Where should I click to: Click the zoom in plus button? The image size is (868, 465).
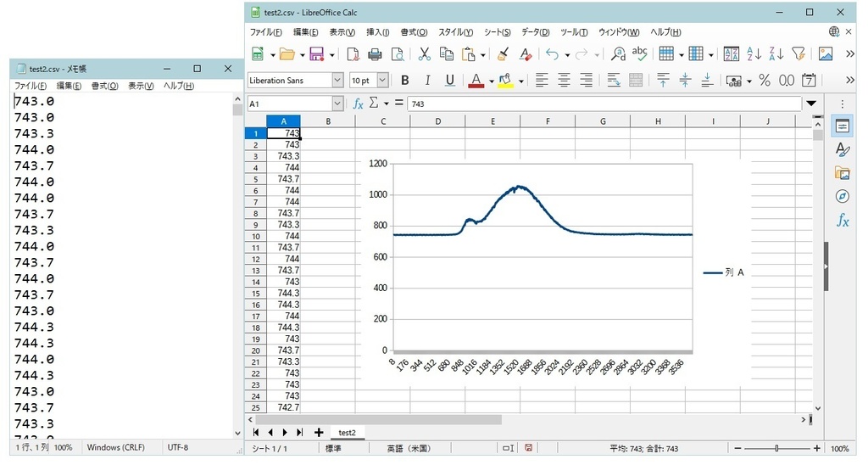817,448
